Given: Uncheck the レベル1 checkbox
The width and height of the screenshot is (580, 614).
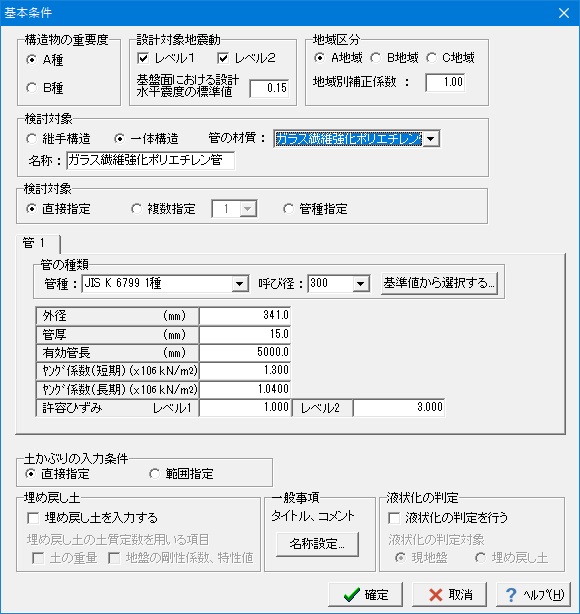Looking at the screenshot, I should click(143, 58).
